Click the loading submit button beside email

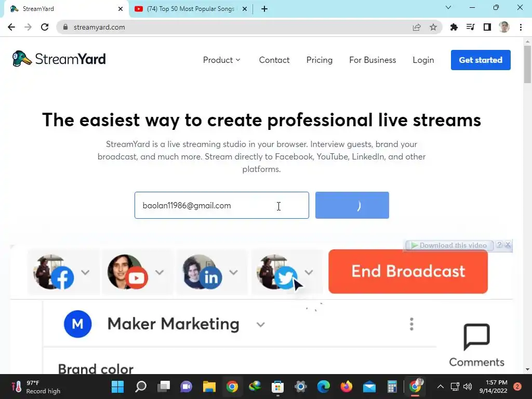click(352, 205)
